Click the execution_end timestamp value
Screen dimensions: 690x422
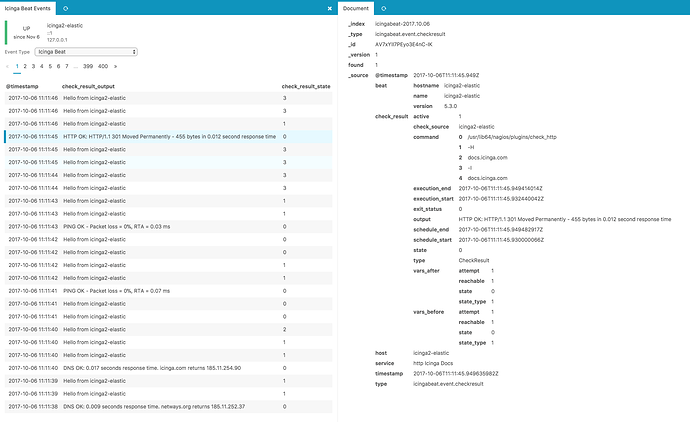pos(500,188)
